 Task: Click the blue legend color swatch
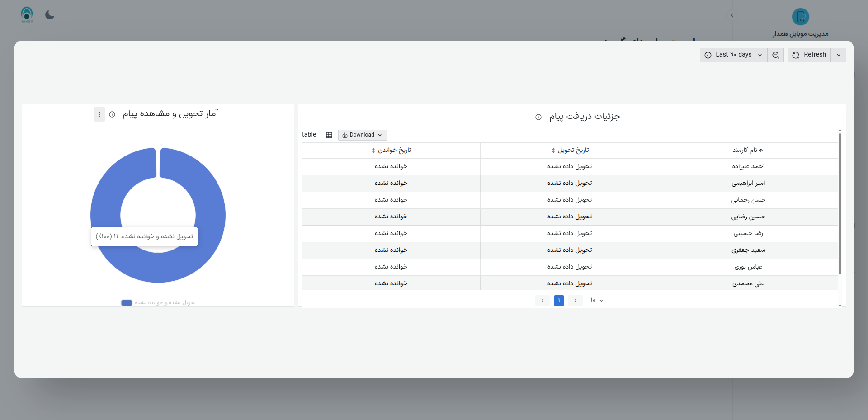[x=127, y=302]
